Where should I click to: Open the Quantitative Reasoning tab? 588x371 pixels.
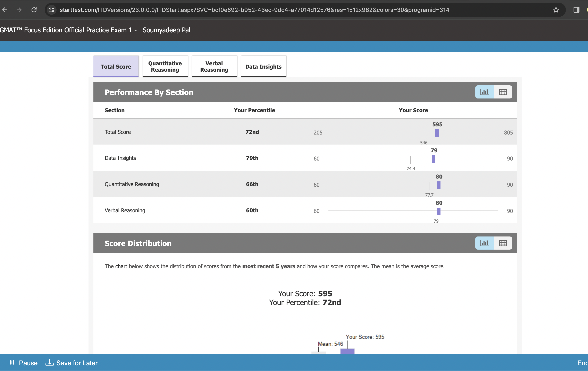165,66
